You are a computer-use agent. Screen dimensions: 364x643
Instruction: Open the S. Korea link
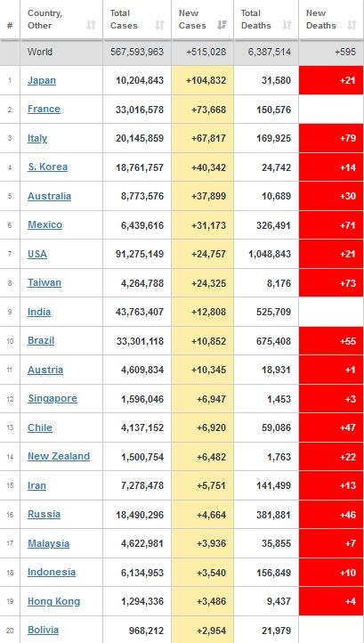click(47, 167)
